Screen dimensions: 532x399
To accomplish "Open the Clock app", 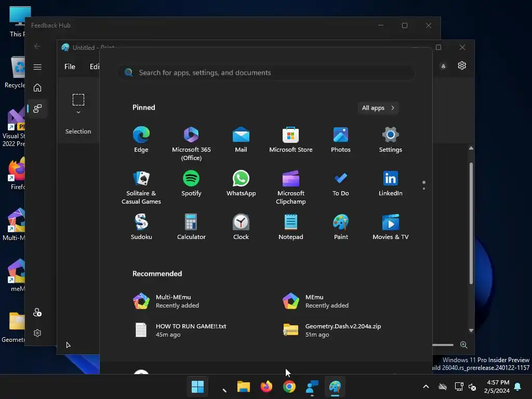I will tap(241, 227).
